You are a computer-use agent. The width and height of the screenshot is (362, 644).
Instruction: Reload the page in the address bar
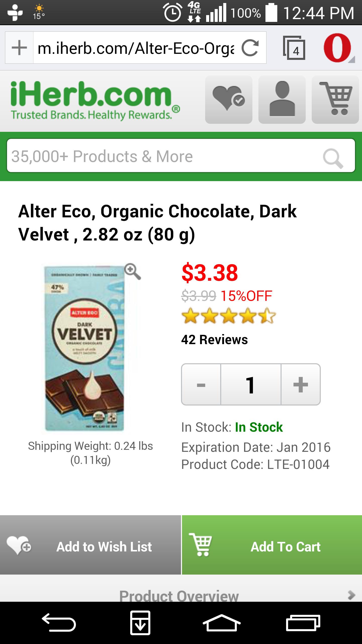[x=250, y=48]
